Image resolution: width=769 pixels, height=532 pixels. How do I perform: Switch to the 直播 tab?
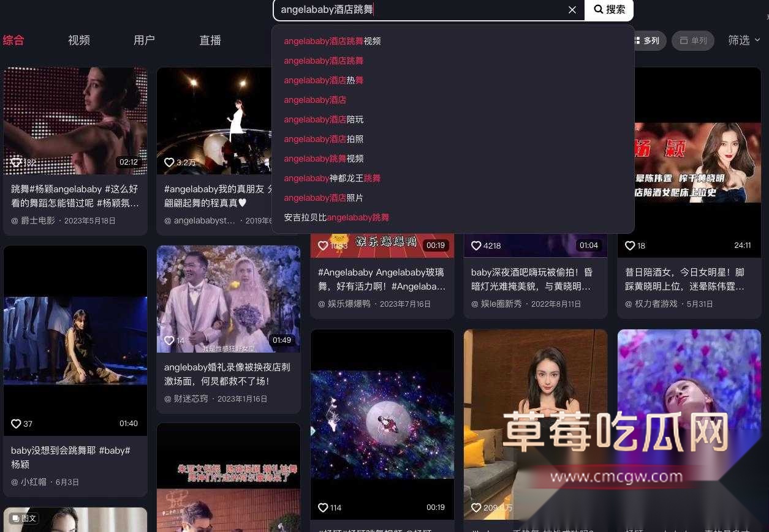click(210, 40)
